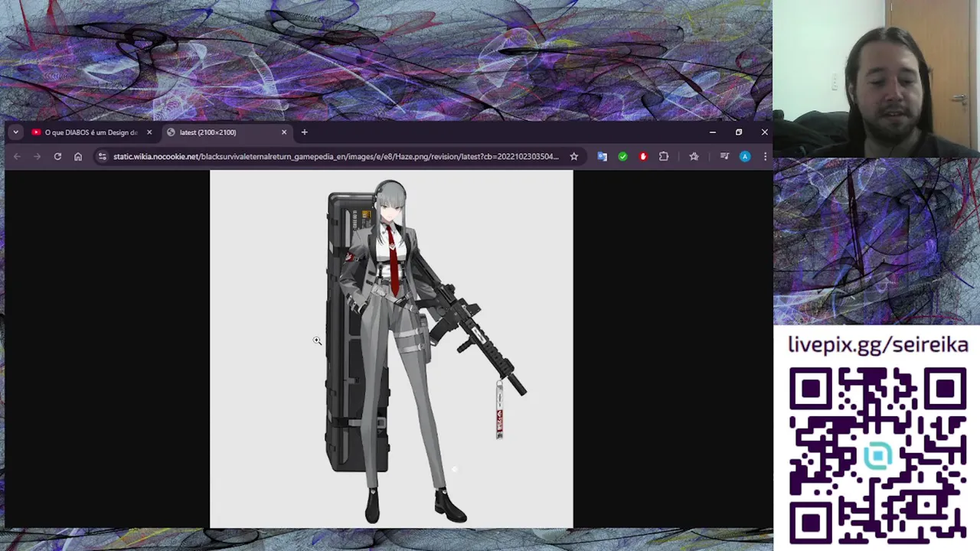Open a new browser tab
The image size is (980, 551).
coord(304,132)
